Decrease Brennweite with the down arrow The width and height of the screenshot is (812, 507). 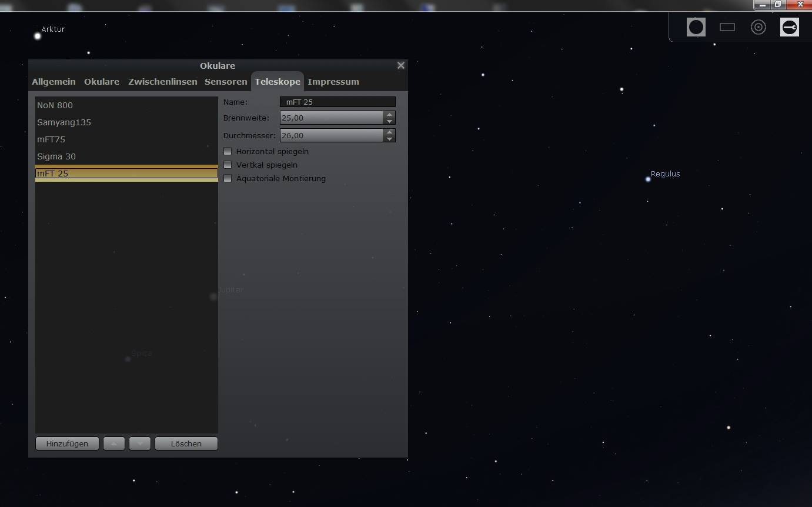click(x=389, y=121)
